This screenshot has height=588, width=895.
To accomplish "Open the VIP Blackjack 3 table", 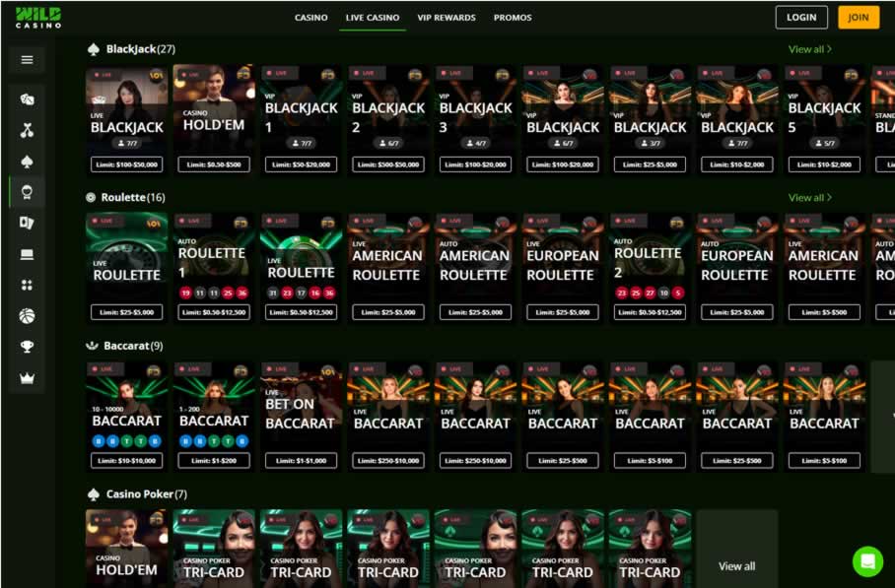I will 475,119.
